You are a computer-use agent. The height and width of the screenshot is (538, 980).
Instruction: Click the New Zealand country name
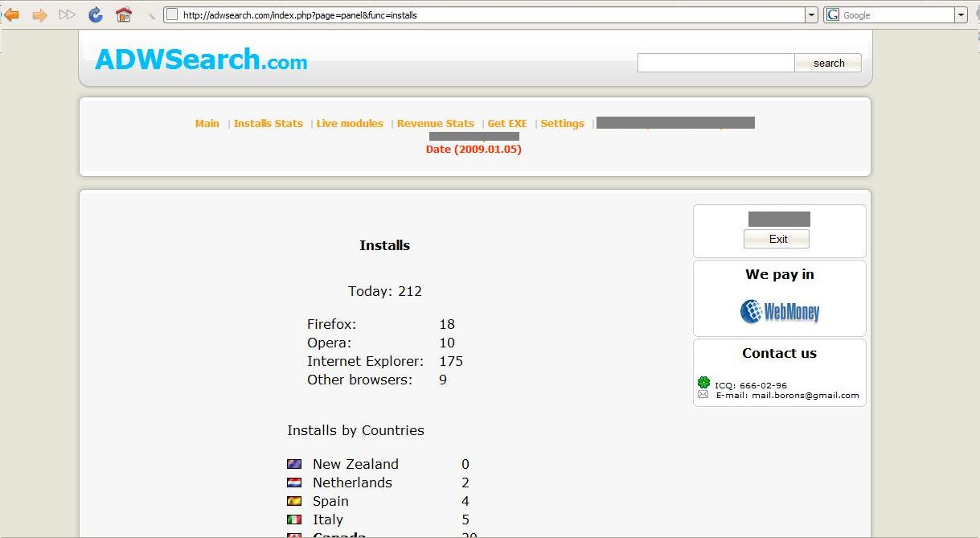click(355, 464)
